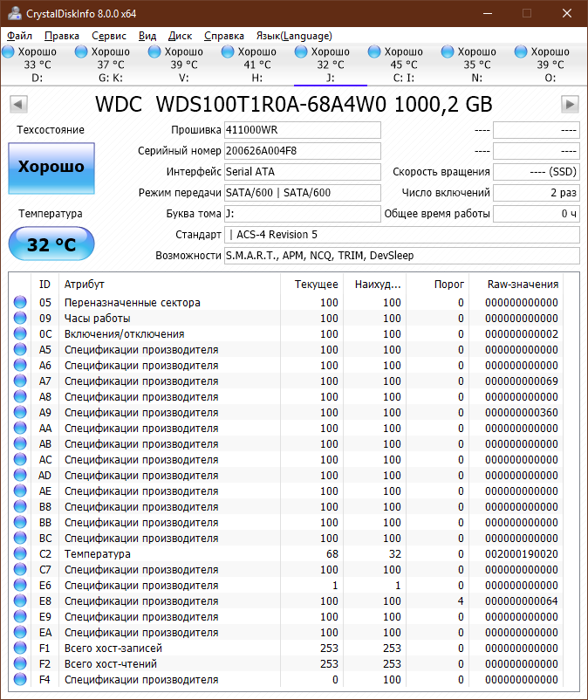The height and width of the screenshot is (700, 588).
Task: Click status orb for attribute E6
Action: (x=20, y=585)
